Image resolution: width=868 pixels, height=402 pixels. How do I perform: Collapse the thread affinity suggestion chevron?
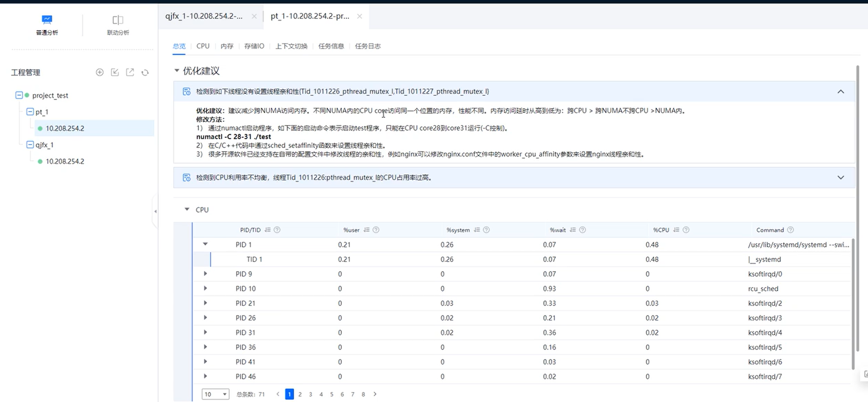(x=841, y=92)
